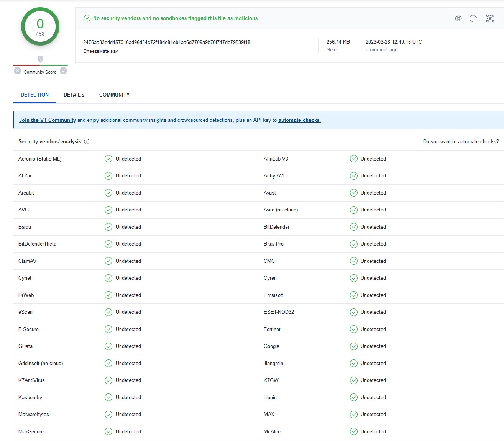Image resolution: width=504 pixels, height=441 pixels.
Task: Click the BitDefender undetected check icon
Action: click(x=354, y=227)
